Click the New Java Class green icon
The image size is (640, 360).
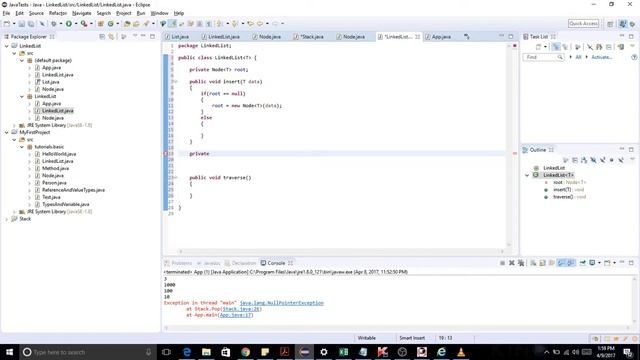pos(111,24)
